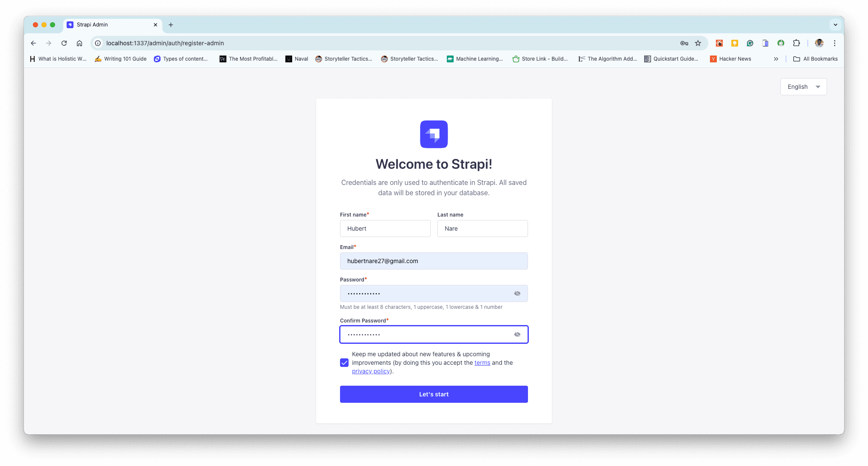Open the first Storyteller Tactics bookmark

point(344,59)
